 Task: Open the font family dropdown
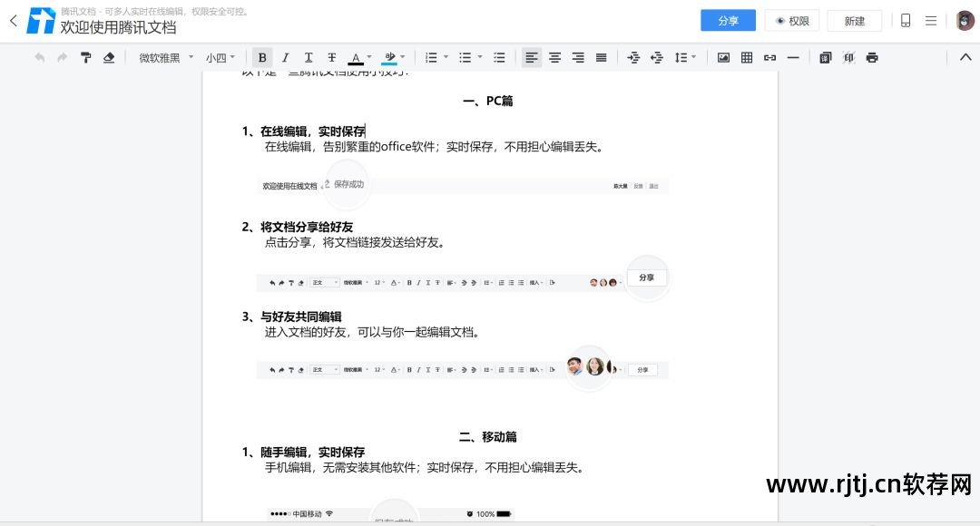pyautogui.click(x=162, y=57)
